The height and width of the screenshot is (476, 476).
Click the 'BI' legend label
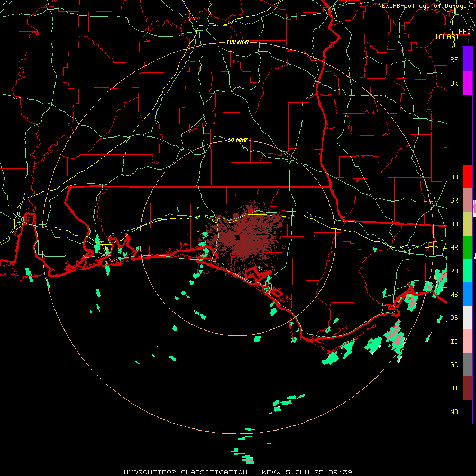pyautogui.click(x=454, y=388)
